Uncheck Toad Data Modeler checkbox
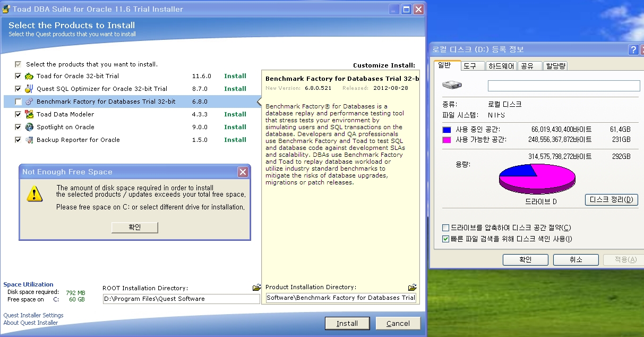 click(19, 114)
